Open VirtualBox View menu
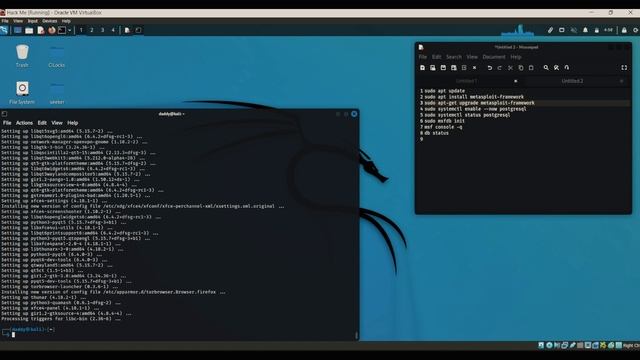The width and height of the screenshot is (640, 360). pyautogui.click(x=18, y=21)
